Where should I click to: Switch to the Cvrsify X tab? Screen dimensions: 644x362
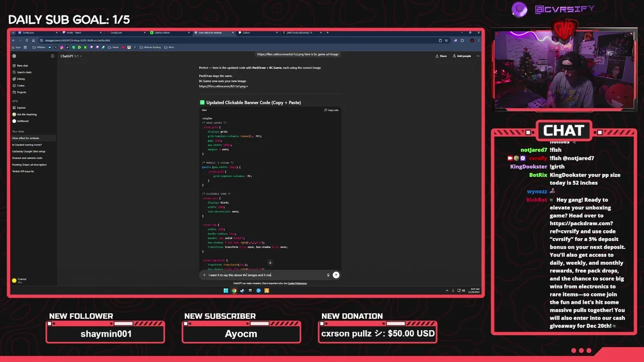pyautogui.click(x=302, y=33)
